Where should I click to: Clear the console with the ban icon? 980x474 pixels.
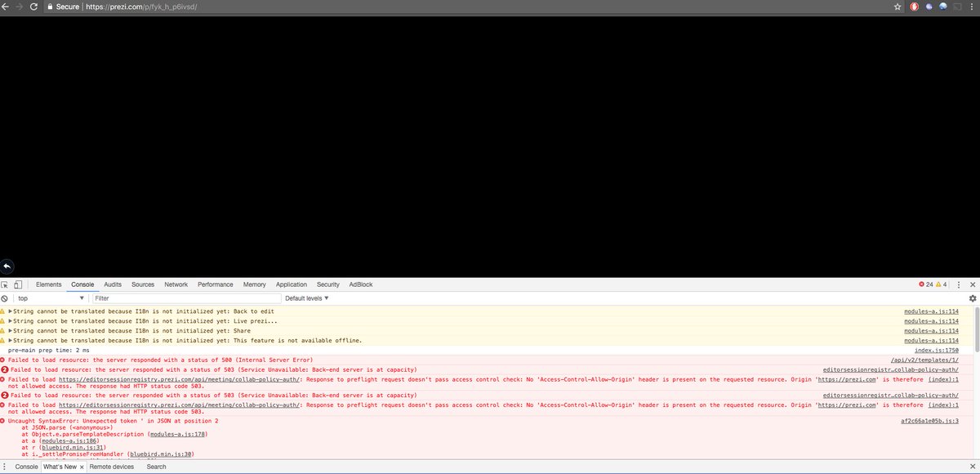click(x=5, y=298)
